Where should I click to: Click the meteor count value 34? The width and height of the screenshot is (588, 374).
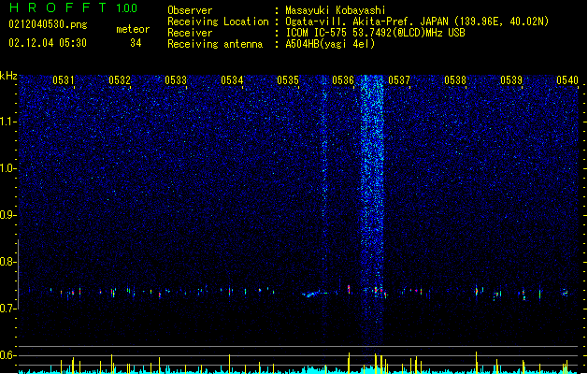click(136, 43)
